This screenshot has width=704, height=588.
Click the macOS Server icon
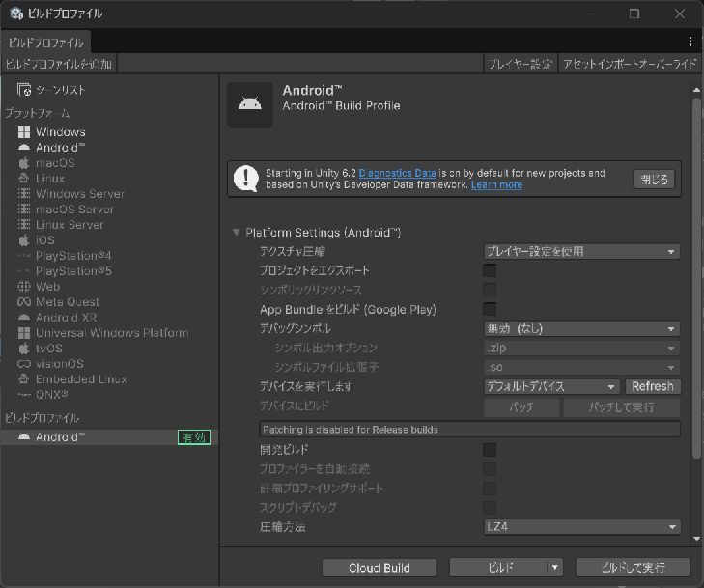pos(24,210)
